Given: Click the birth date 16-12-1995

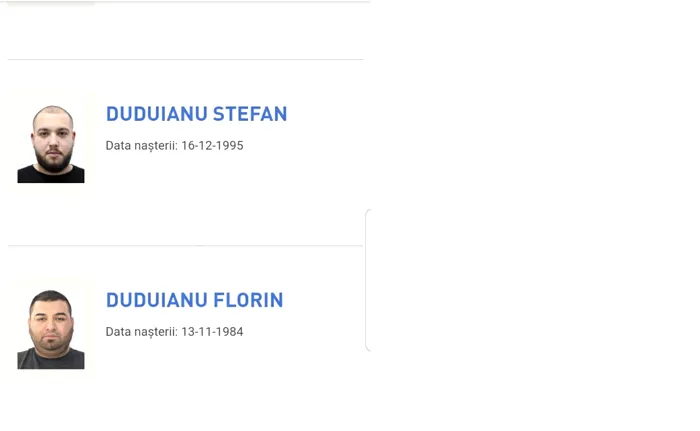Looking at the screenshot, I should [x=212, y=146].
